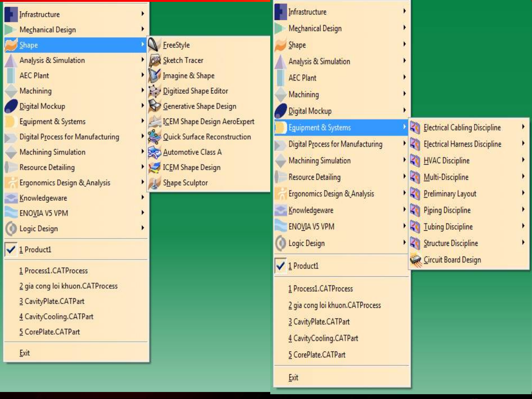532x399 pixels.
Task: Open 4 CavityCooling.CATPart in right menu
Action: [341, 338]
